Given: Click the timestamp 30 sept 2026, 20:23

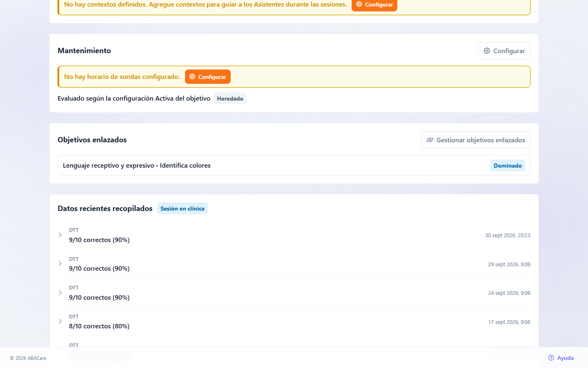Looking at the screenshot, I should [508, 236].
